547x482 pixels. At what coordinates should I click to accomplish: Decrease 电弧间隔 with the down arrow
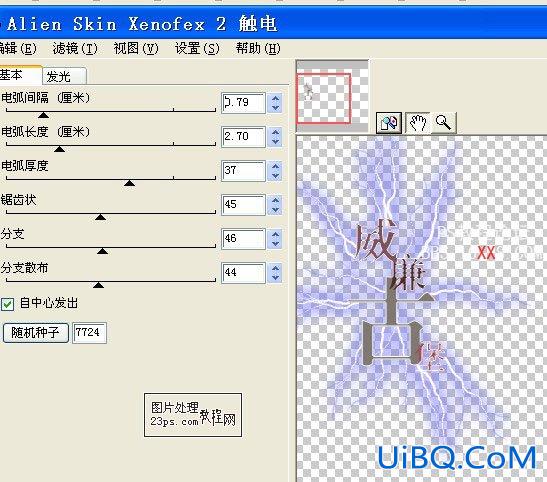[275, 108]
